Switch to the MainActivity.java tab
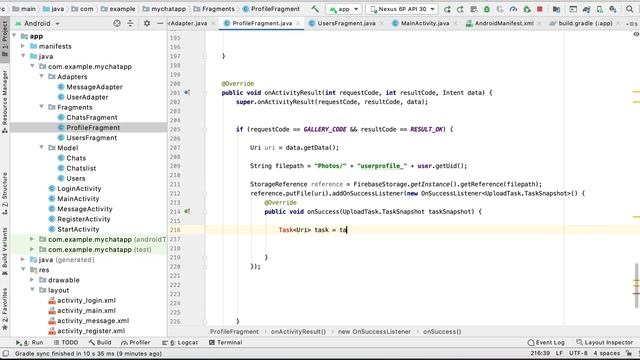The image size is (640, 360). 424,23
